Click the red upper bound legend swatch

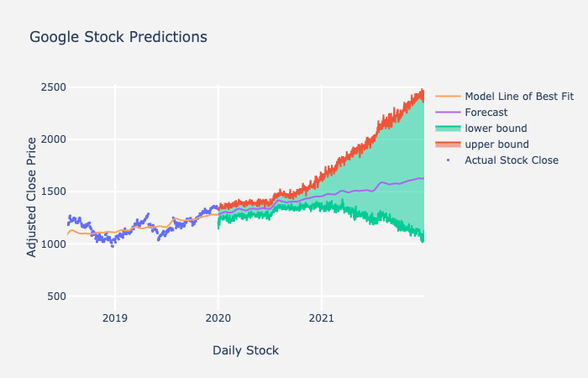click(449, 144)
